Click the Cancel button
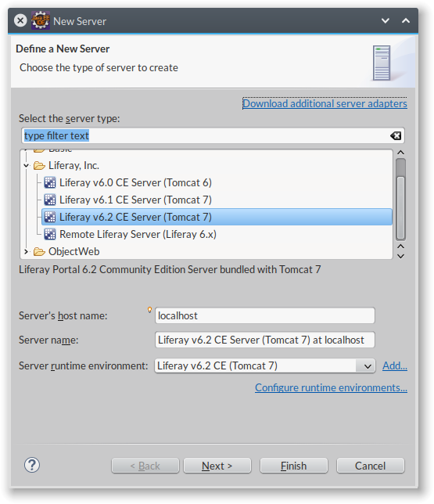The height and width of the screenshot is (504, 434). pos(371,466)
